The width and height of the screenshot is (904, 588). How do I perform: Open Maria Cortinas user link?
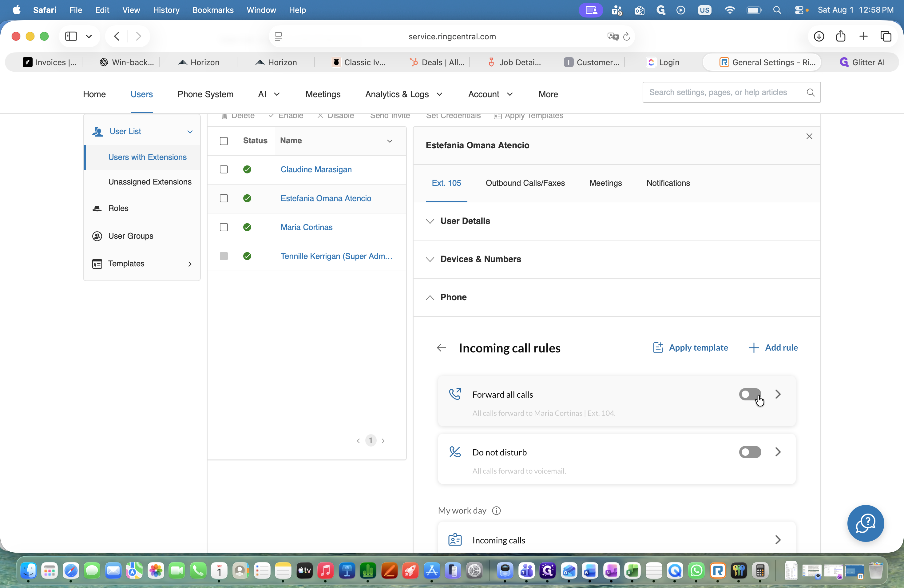[x=307, y=227]
